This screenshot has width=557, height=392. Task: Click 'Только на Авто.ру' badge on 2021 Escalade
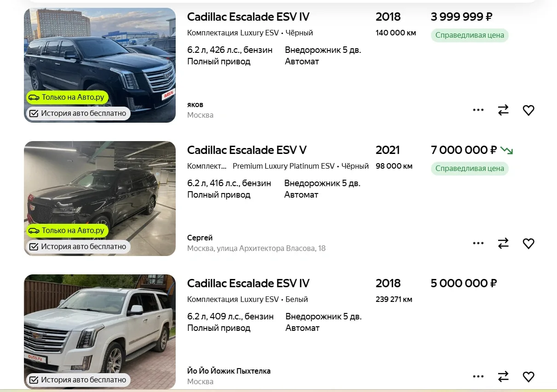68,231
